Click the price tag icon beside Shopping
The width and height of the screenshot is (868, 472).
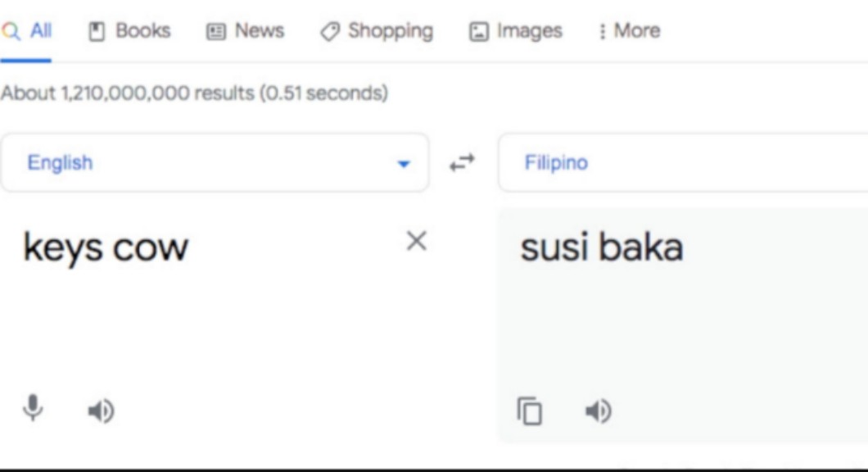click(329, 32)
